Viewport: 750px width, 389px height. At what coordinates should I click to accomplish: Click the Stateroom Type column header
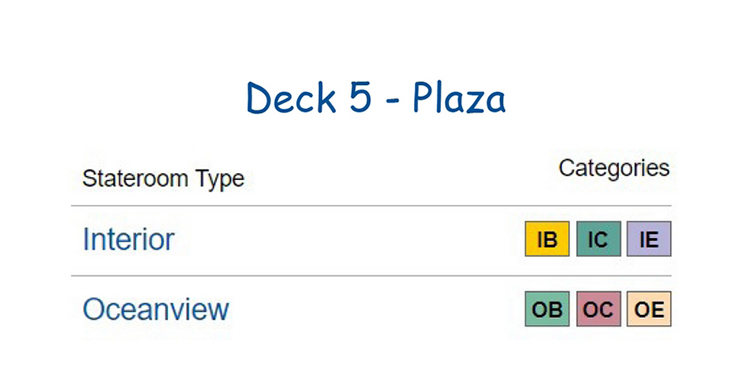click(x=163, y=179)
